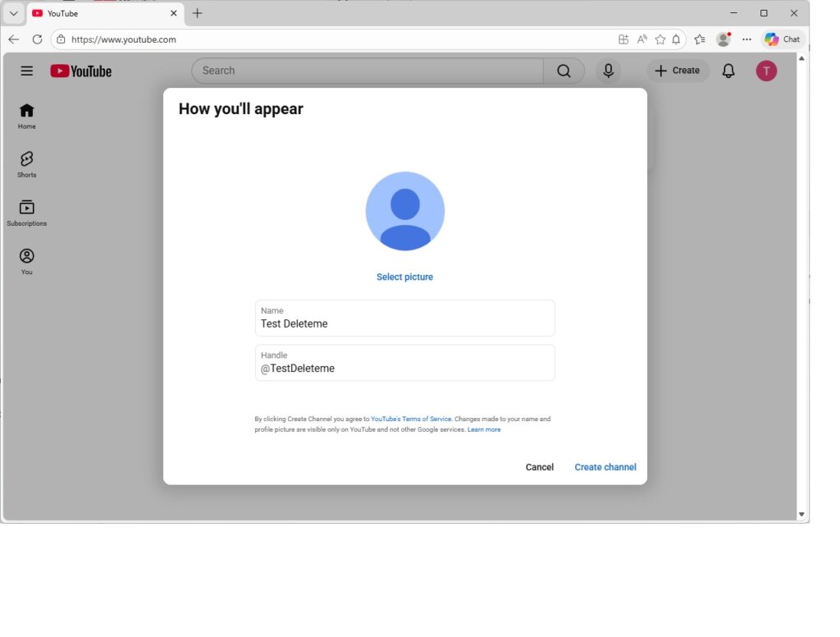Open a new browser tab

click(x=197, y=13)
